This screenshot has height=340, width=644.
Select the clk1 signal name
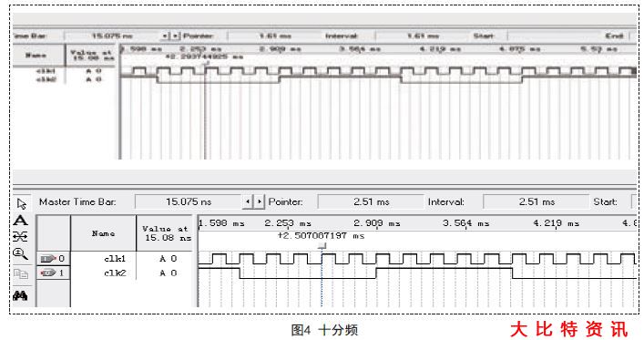[115, 259]
